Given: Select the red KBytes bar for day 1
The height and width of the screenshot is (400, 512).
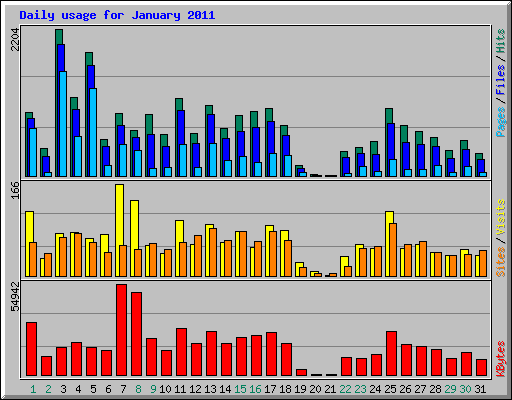Looking at the screenshot, I should point(31,349).
